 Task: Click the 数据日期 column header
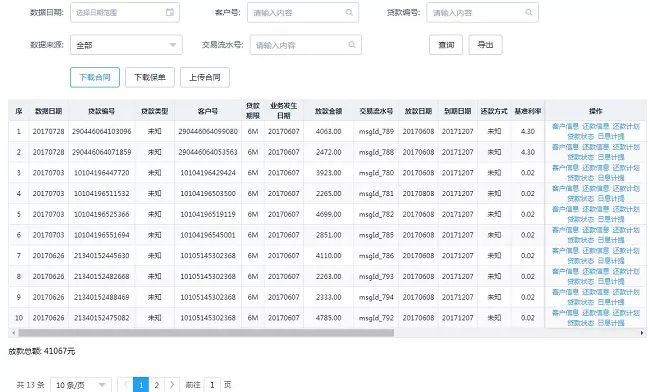coord(49,111)
